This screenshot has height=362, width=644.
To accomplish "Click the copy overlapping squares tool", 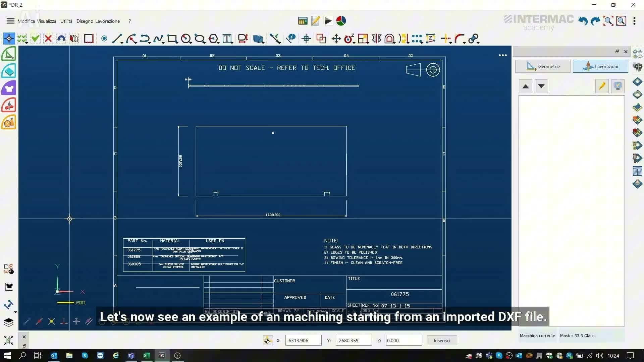I will 321,39.
